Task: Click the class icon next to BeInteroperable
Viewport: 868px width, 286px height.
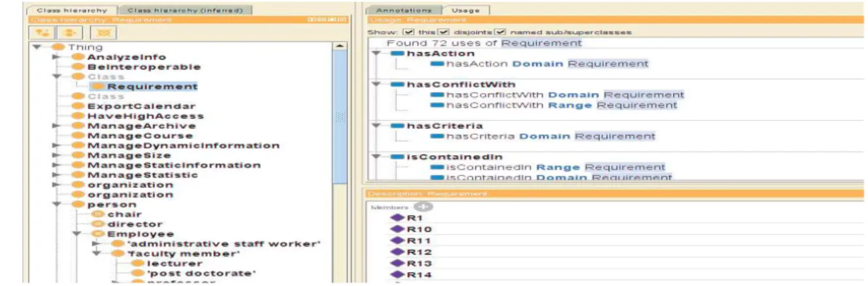Action: (x=78, y=67)
